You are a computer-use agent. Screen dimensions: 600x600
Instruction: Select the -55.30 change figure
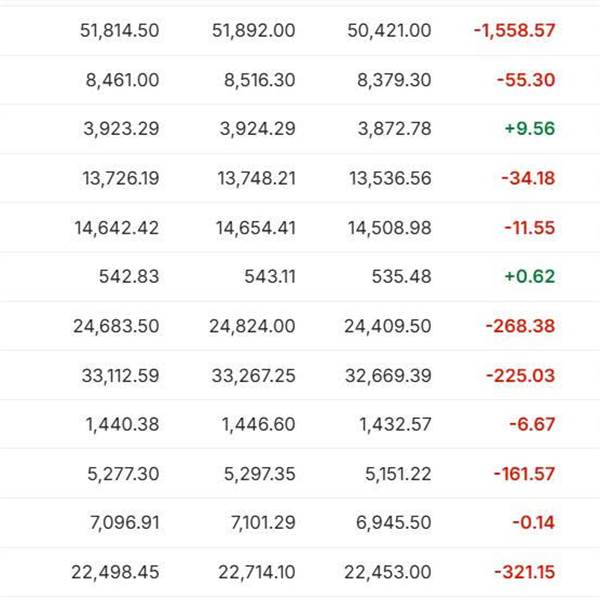(530, 80)
